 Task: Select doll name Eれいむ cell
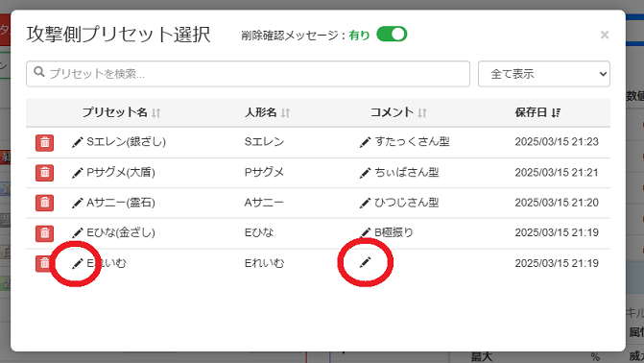(264, 263)
